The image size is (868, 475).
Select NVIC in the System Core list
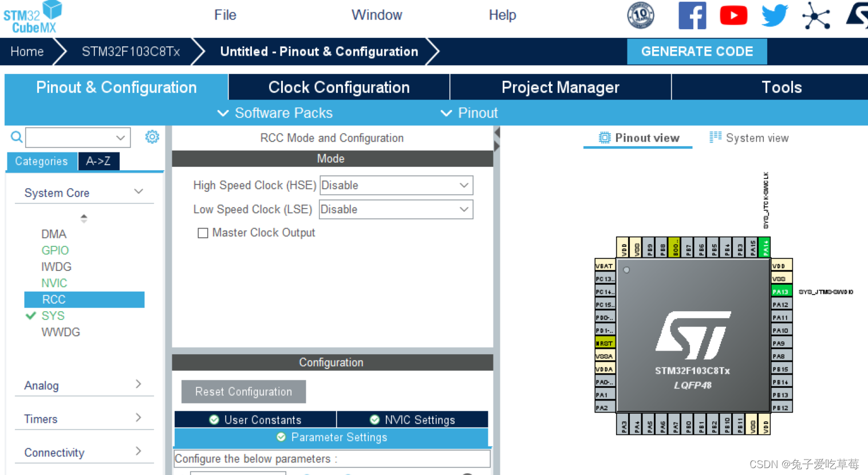(54, 283)
